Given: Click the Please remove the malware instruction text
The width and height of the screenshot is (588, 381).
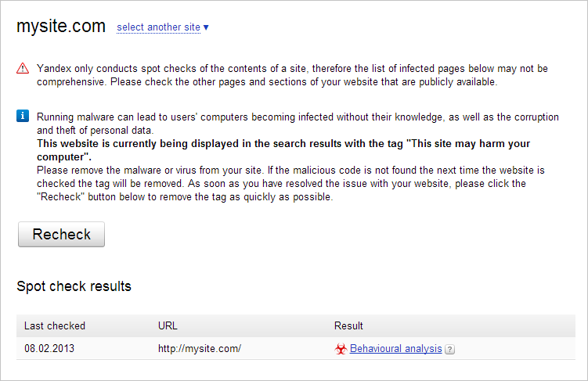Looking at the screenshot, I should click(290, 184).
